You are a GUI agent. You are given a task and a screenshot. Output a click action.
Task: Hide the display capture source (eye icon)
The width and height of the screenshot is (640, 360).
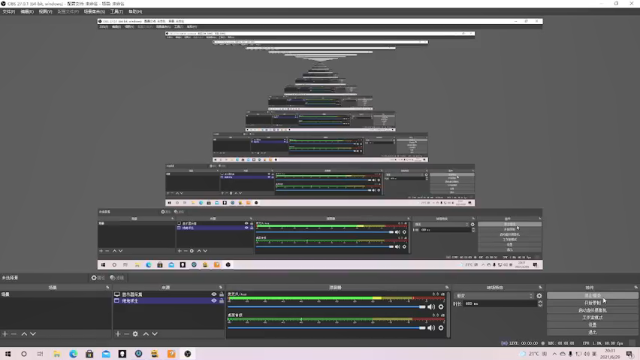click(213, 294)
